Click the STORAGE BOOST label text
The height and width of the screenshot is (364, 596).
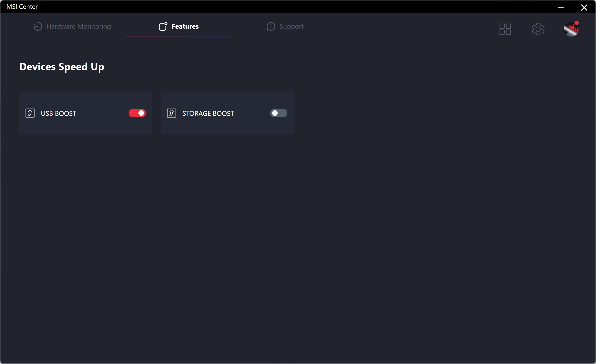[x=208, y=113]
